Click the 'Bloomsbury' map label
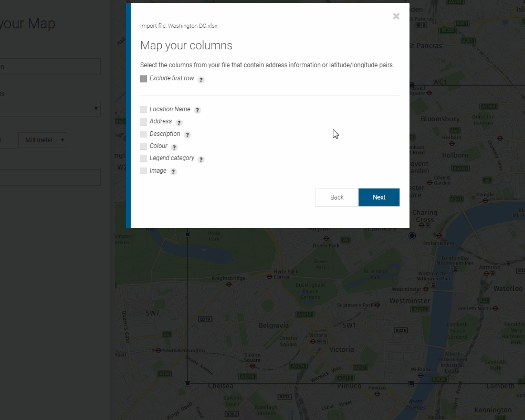The height and width of the screenshot is (420, 525). tap(440, 119)
